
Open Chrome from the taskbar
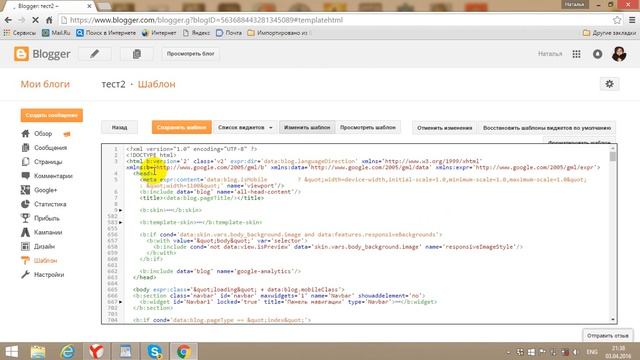184,351
